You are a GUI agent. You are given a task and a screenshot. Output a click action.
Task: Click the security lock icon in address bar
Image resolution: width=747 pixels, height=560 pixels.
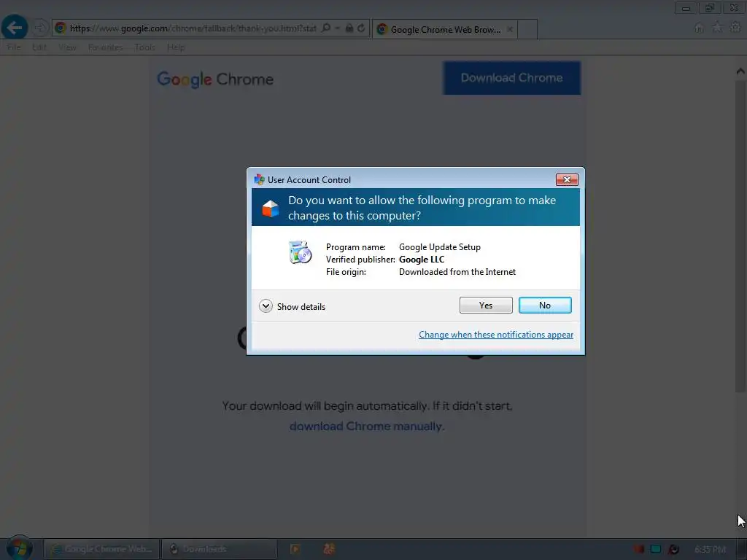coord(349,28)
